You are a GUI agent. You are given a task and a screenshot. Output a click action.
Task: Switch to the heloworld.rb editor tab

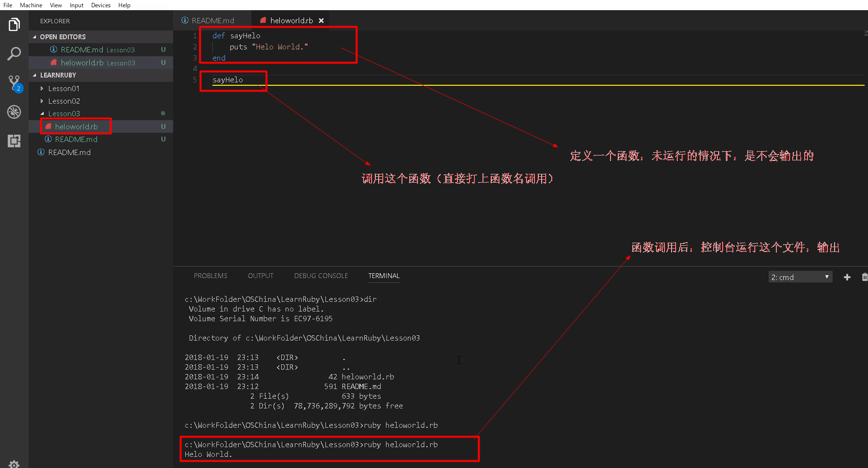(291, 20)
